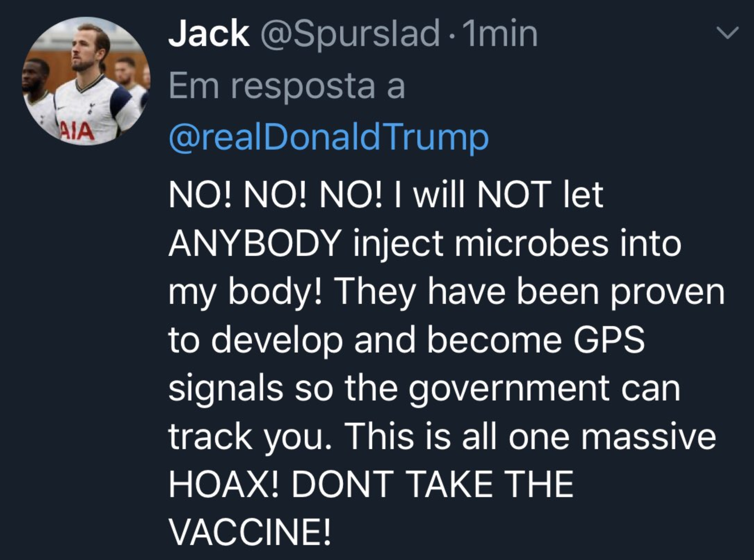Click the word ANYBODY in the tweet
Image resolution: width=754 pixels, height=560 pixels.
pos(254,243)
